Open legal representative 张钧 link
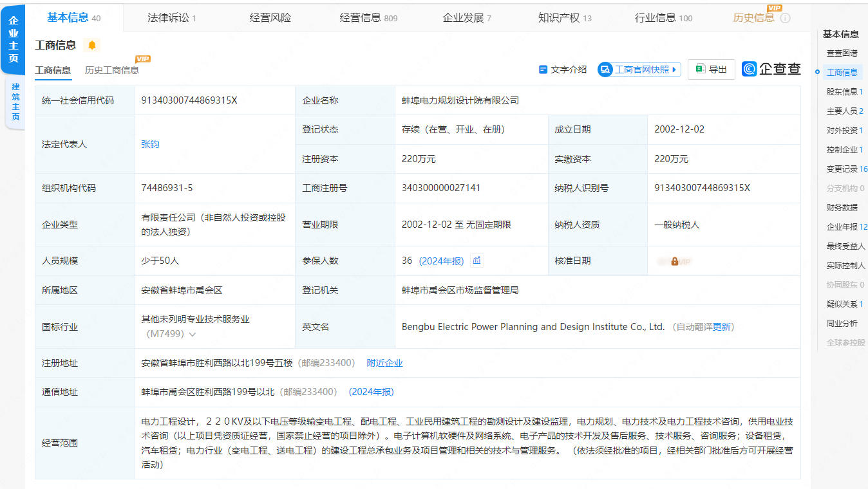The width and height of the screenshot is (868, 489). (150, 144)
